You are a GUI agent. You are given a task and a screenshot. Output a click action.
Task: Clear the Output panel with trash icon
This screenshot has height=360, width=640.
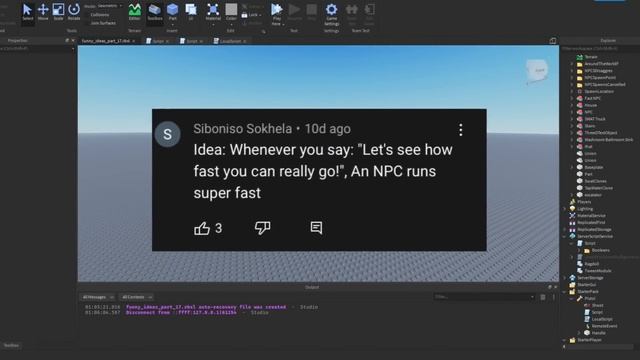pyautogui.click(x=543, y=297)
